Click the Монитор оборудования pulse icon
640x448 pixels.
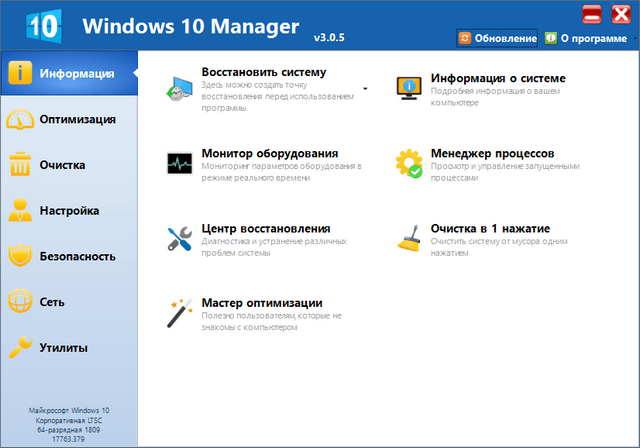(180, 163)
